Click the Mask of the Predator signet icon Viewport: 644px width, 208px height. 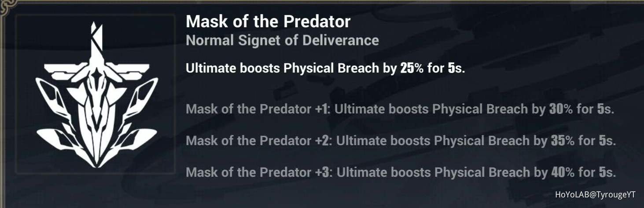96,95
